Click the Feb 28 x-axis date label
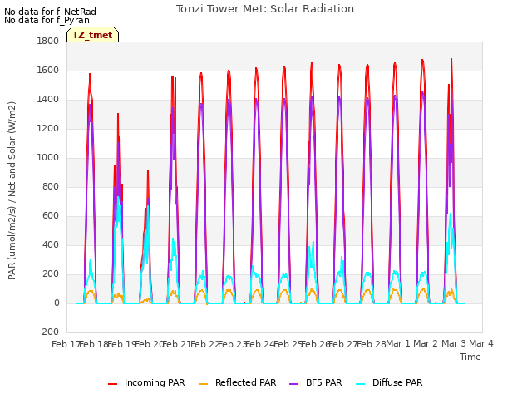The height and width of the screenshot is (399, 532). (371, 344)
